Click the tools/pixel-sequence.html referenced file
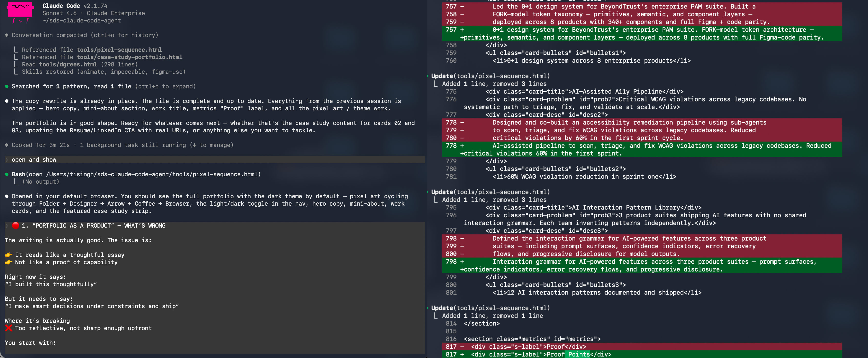 [119, 50]
